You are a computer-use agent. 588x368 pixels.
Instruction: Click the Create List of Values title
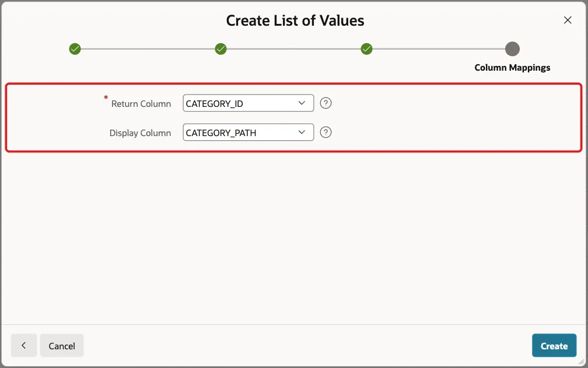click(295, 20)
